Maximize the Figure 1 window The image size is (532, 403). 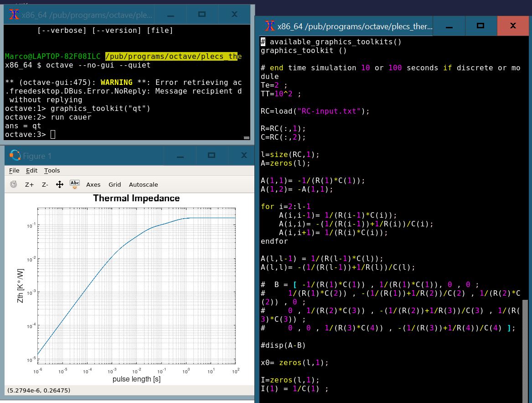212,155
